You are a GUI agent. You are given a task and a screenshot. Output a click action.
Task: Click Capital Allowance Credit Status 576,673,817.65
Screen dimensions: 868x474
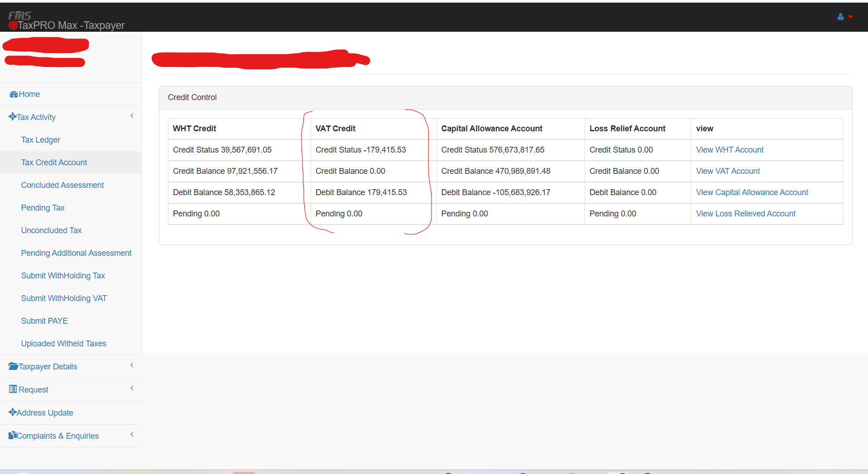[x=511, y=150]
